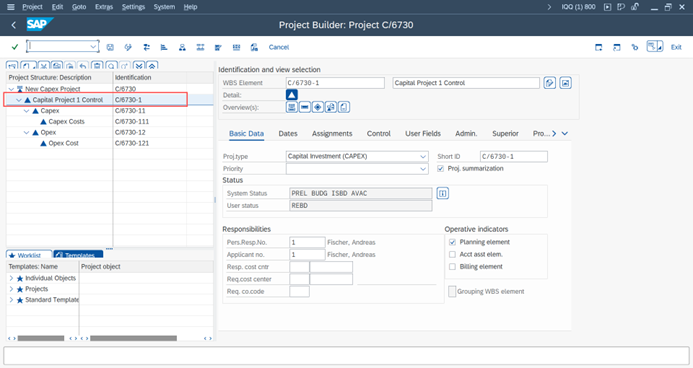Toggle the Grouping WBS element checkbox
Image resolution: width=693 pixels, height=368 pixels.
(x=452, y=292)
